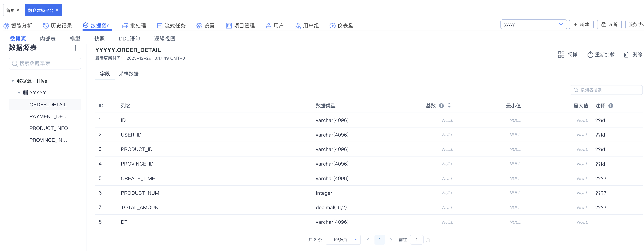This screenshot has height=251, width=644.
Task: Click the 重新加载 refresh icon
Action: (590, 55)
